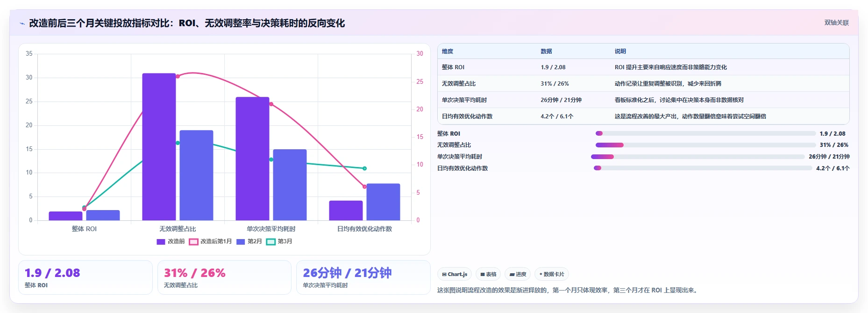Viewport: 868px width, 313px height.
Task: Click the table value 31% / 26%
Action: pos(555,84)
